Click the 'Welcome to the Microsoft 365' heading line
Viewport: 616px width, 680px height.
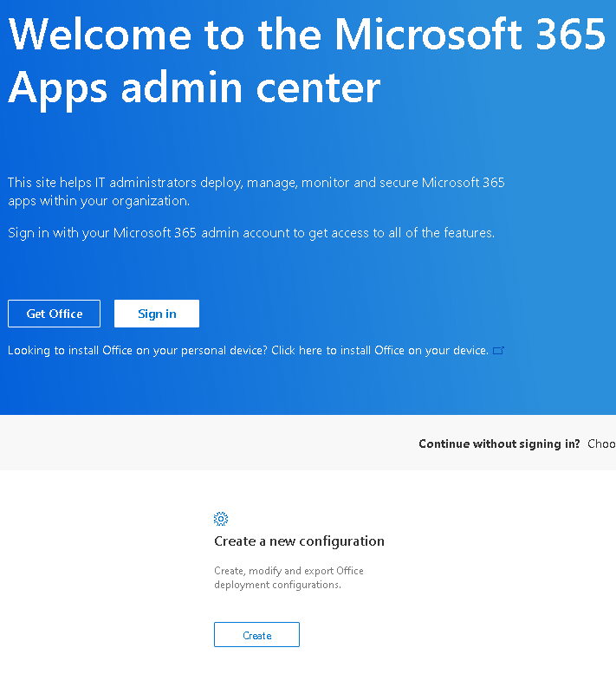click(307, 35)
